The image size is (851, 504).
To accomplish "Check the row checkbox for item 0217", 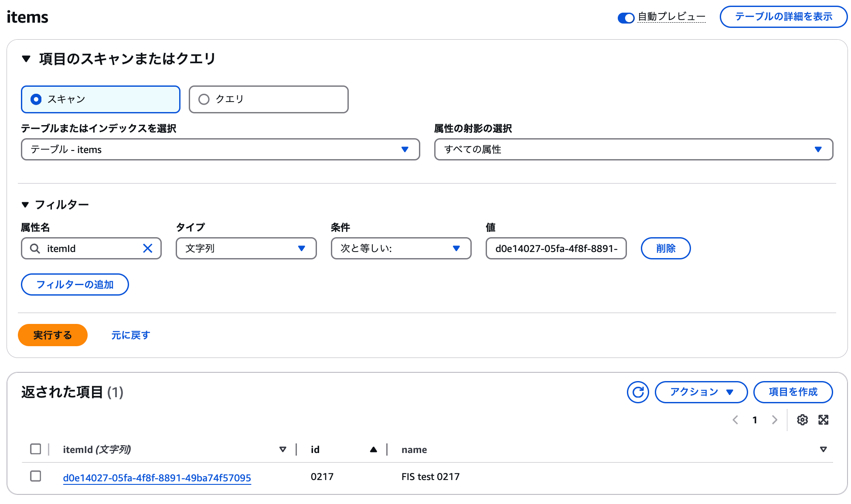I will [x=36, y=476].
